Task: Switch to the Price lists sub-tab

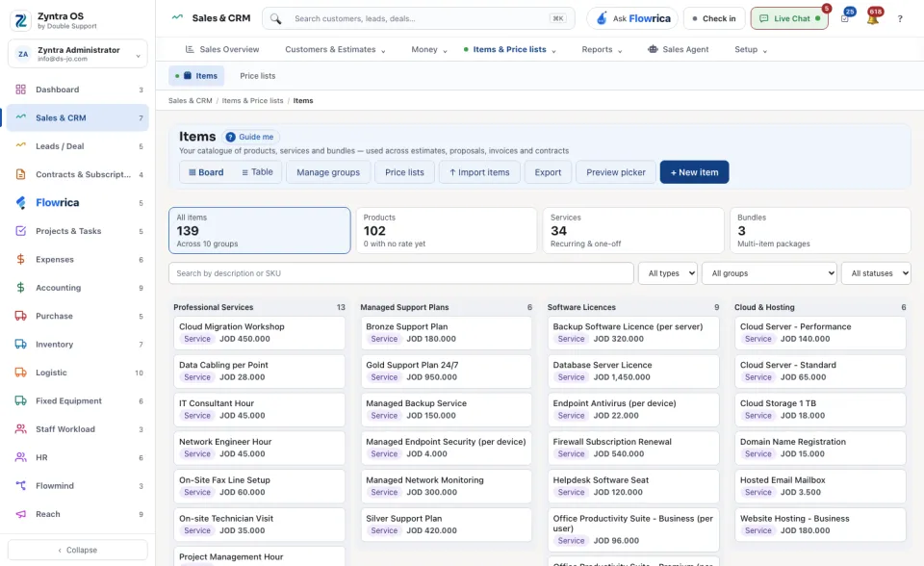Action: pyautogui.click(x=258, y=76)
